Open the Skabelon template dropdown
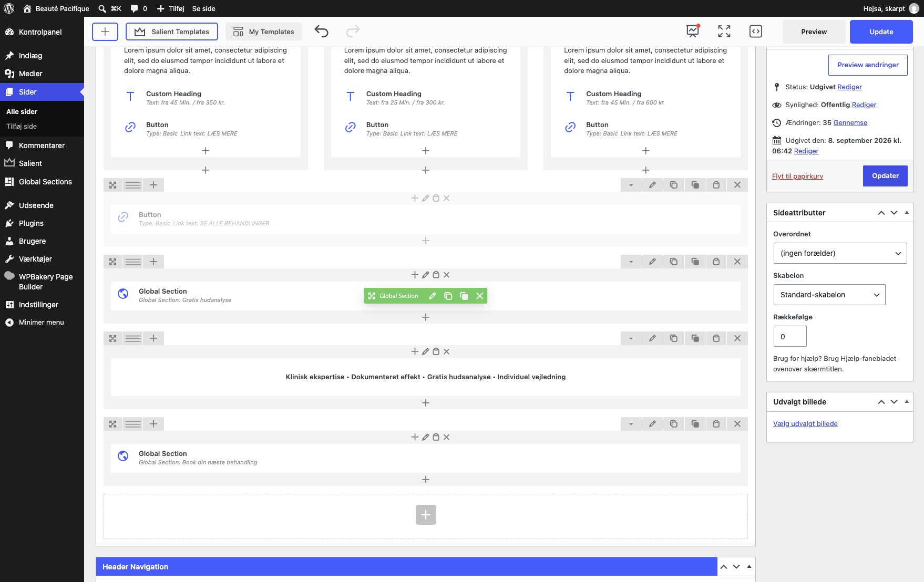 click(829, 295)
